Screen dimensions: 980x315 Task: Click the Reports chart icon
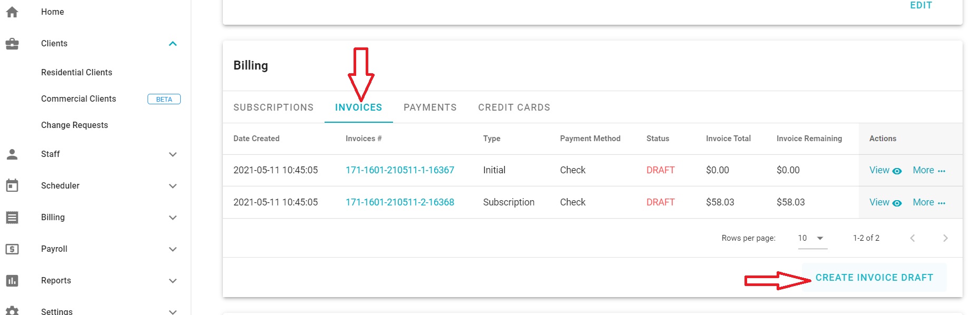click(x=12, y=281)
